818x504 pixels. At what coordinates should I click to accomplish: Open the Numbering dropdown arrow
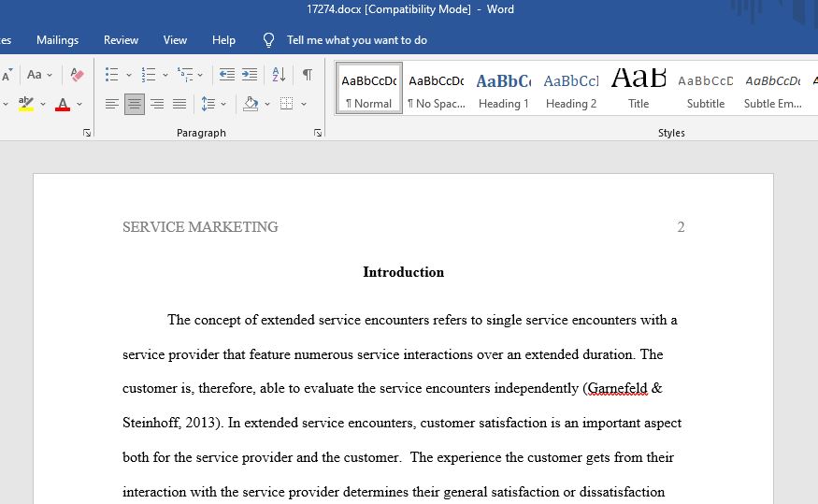tap(165, 75)
